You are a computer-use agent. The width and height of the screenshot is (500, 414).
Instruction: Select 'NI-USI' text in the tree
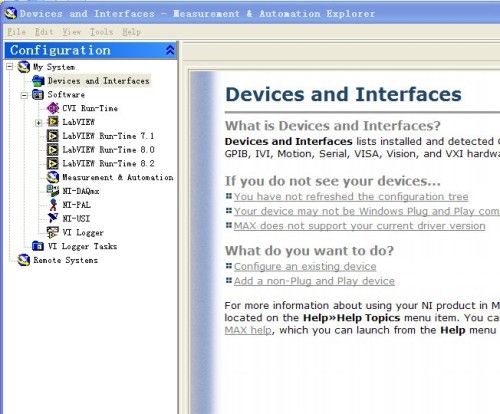pos(76,218)
